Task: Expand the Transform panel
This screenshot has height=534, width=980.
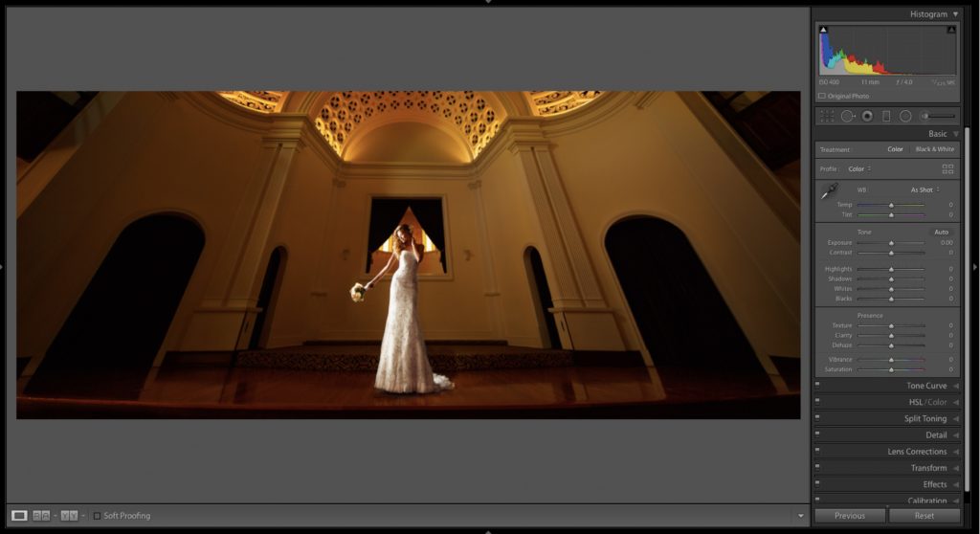Action: 956,468
